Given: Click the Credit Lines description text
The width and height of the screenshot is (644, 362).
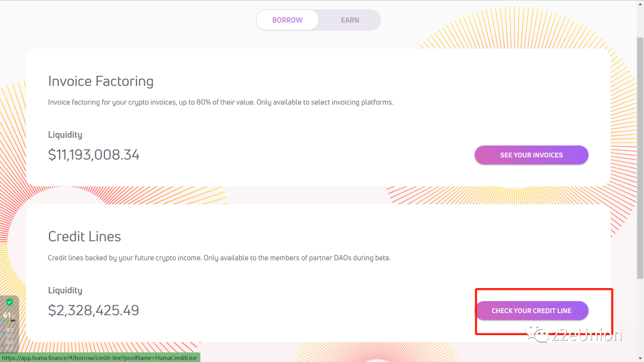Looking at the screenshot, I should click(219, 258).
